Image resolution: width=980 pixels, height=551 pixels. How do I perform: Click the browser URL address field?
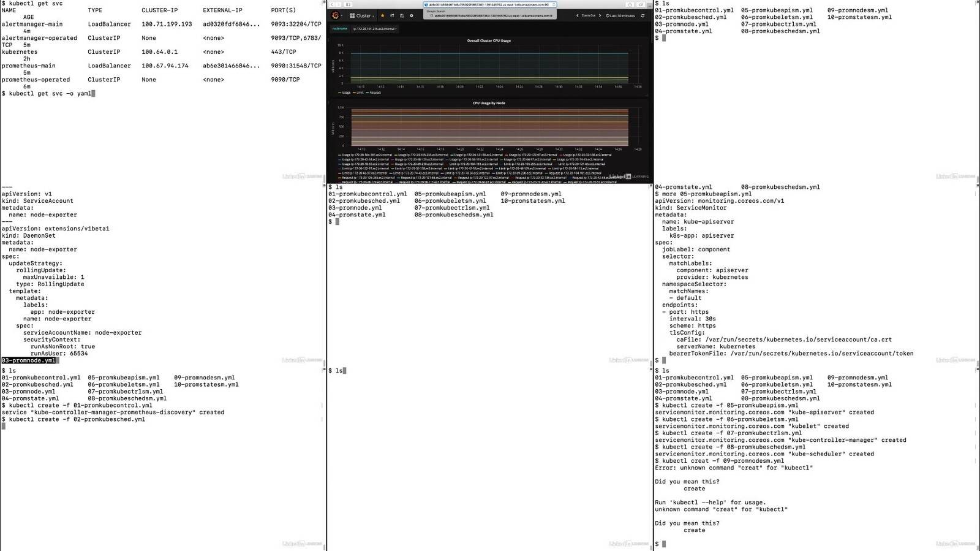[489, 4]
